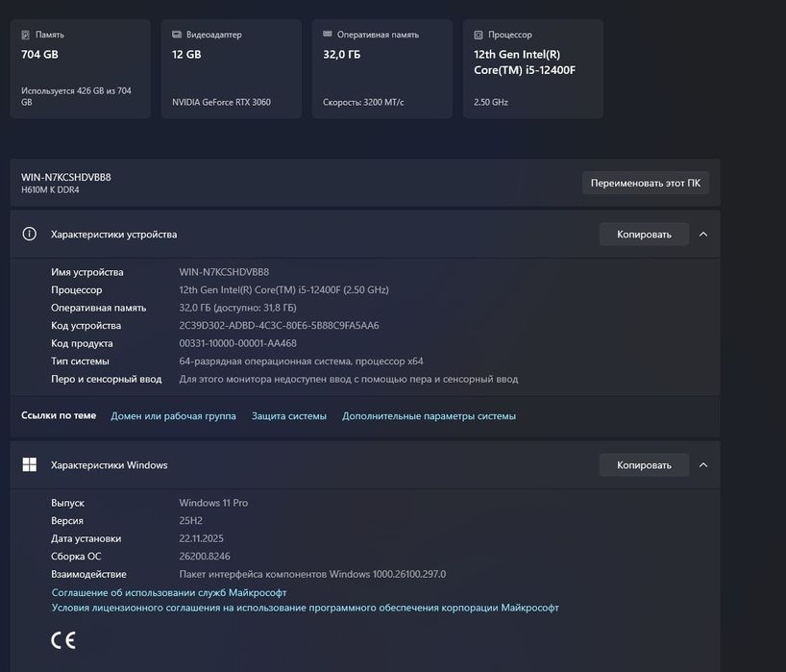Click the H610M K DDR4 motherboard text
The height and width of the screenshot is (672, 786).
pos(50,189)
